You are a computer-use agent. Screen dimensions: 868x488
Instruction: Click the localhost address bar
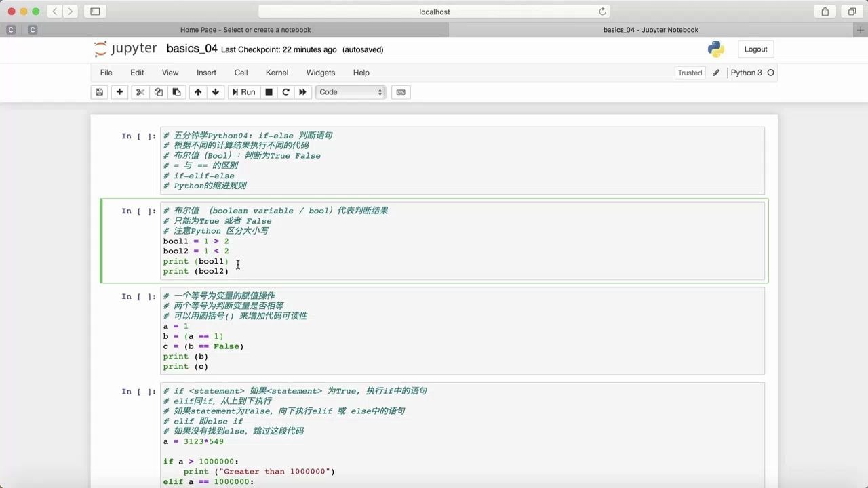[x=434, y=12]
